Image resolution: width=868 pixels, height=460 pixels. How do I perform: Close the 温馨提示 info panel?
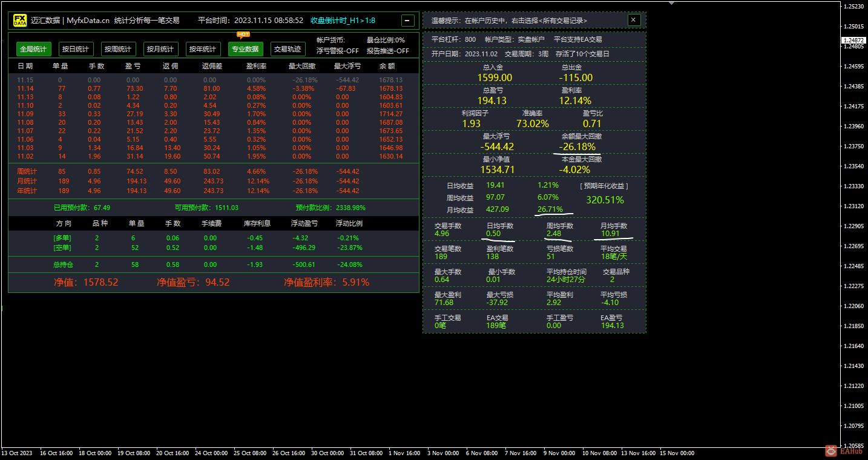click(x=634, y=20)
